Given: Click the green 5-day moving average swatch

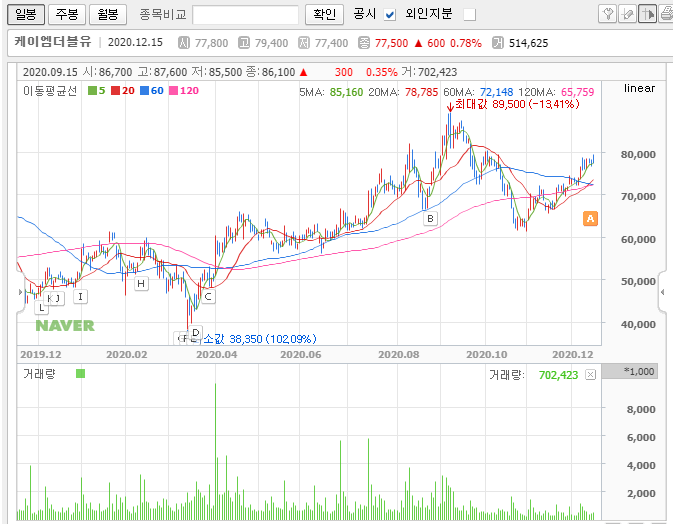Looking at the screenshot, I should (92, 91).
